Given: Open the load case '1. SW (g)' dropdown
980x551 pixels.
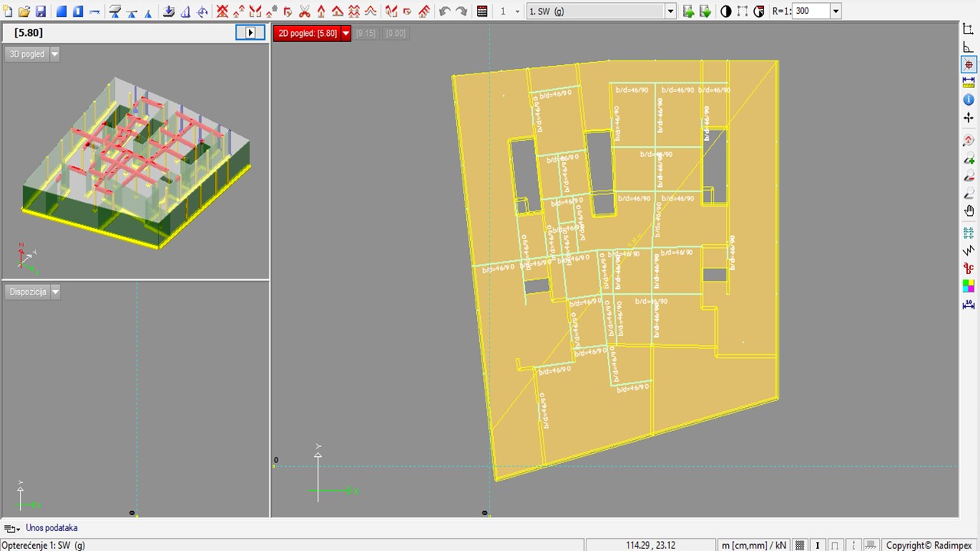Looking at the screenshot, I should coord(671,11).
